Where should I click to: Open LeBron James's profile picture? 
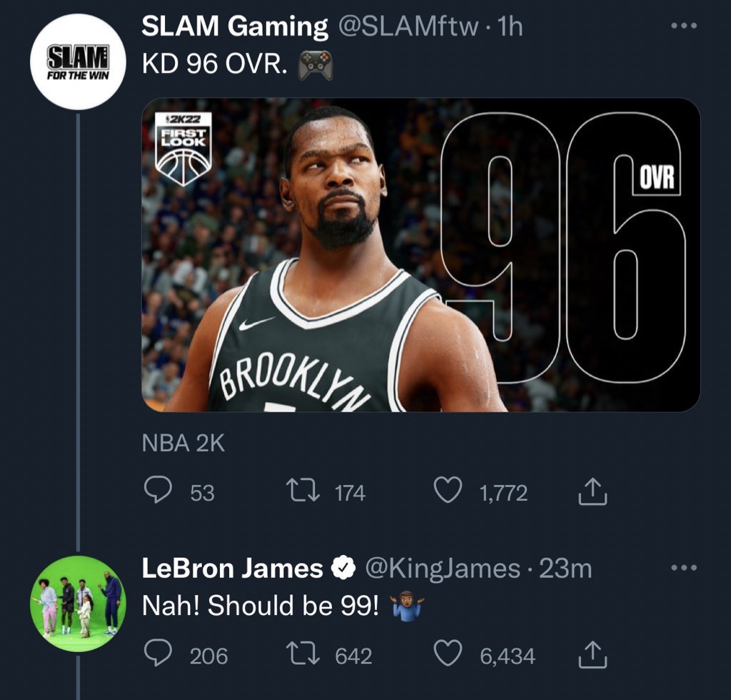pos(78,604)
